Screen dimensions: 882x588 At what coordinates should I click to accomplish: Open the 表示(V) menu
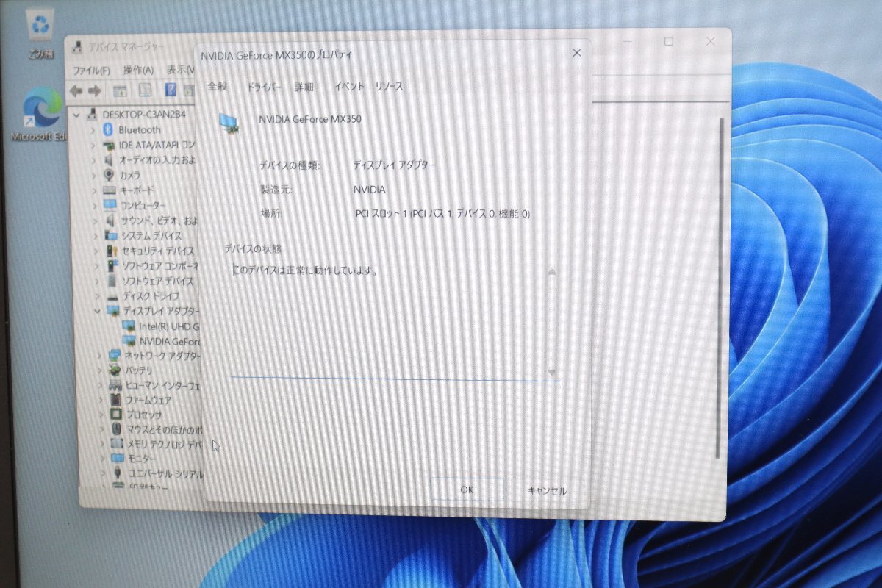180,71
